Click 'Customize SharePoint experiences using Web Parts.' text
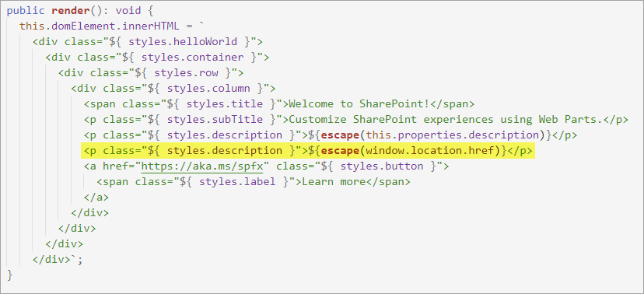This screenshot has height=294, width=644. (x=446, y=120)
